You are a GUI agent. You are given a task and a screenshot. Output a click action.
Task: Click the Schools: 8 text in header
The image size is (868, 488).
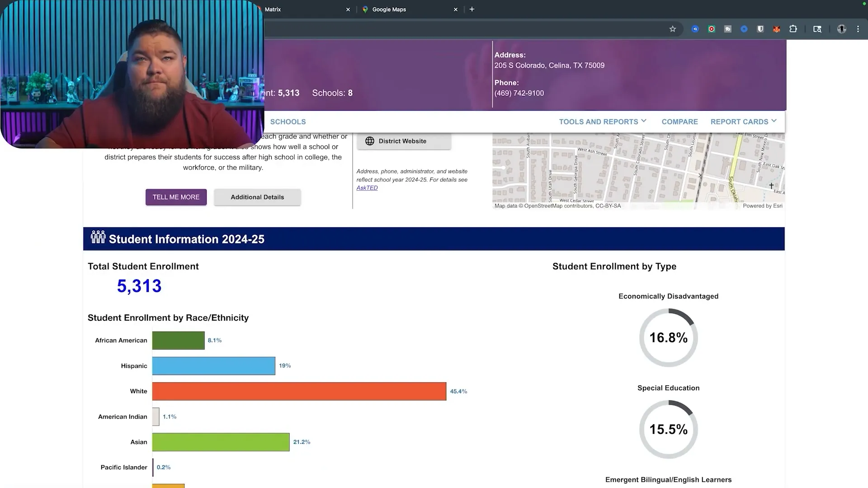[332, 93]
